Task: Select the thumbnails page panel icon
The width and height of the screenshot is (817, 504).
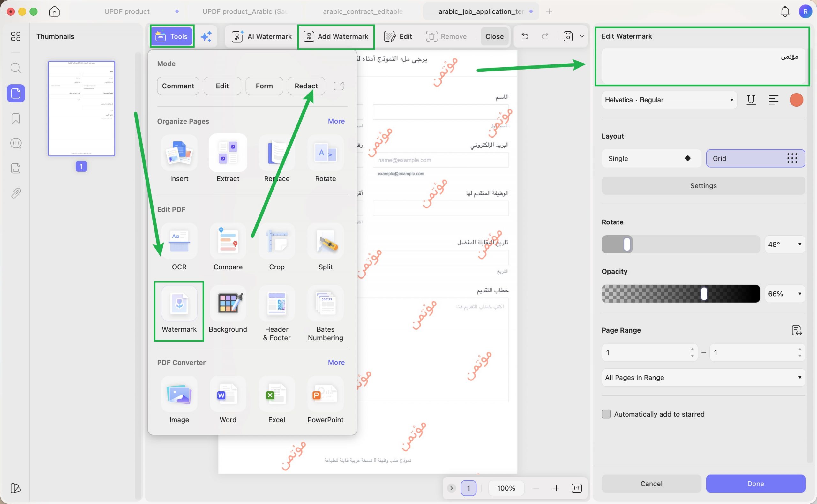Action: click(x=16, y=93)
